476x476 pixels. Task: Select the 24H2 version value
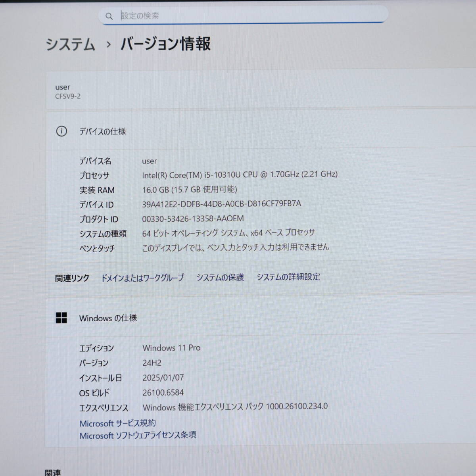pyautogui.click(x=152, y=363)
